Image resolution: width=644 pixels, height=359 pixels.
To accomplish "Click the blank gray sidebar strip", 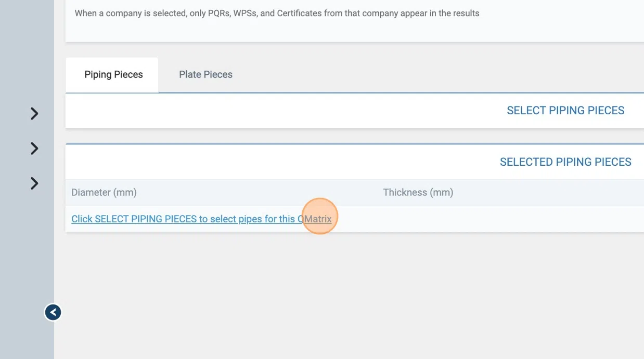I will click(27, 249).
